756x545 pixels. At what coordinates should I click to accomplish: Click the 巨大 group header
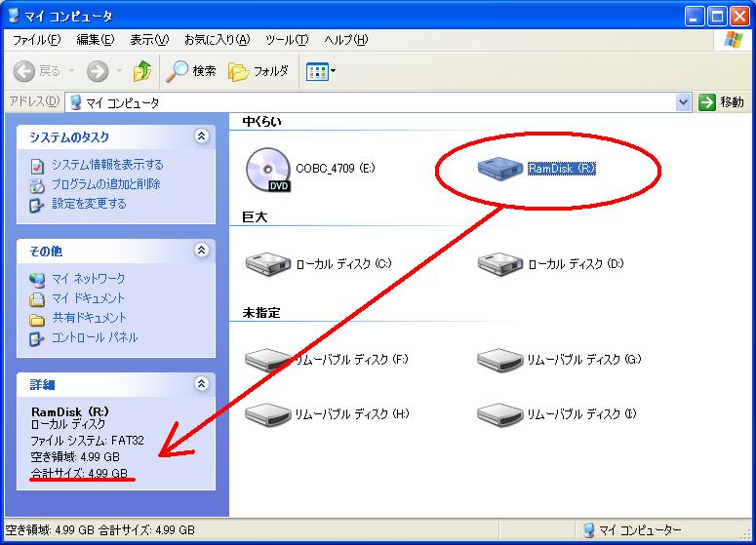(255, 216)
